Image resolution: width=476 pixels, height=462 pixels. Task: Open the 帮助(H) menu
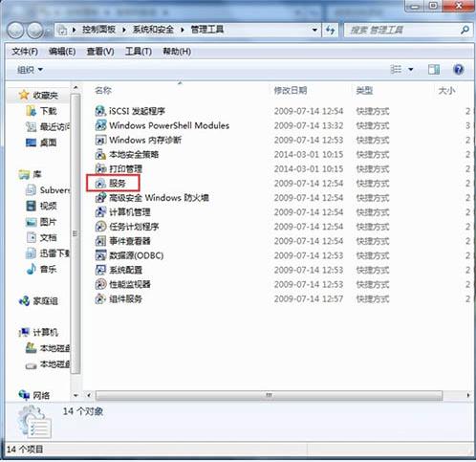(177, 52)
